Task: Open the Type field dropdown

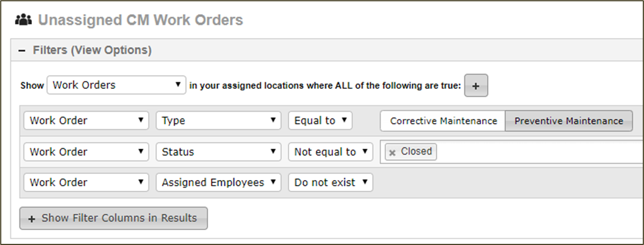Action: coord(218,121)
